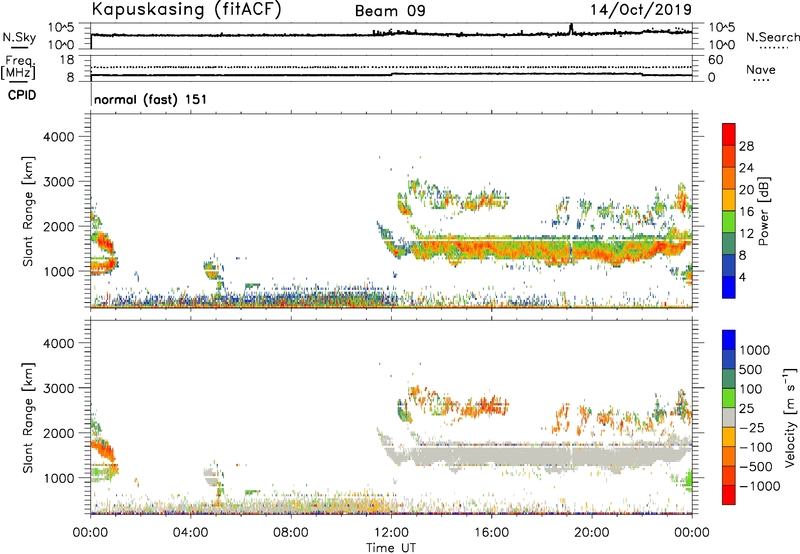Select the Freq. [MHz] axis label
Image resolution: width=800 pixels, height=554 pixels.
[19, 67]
